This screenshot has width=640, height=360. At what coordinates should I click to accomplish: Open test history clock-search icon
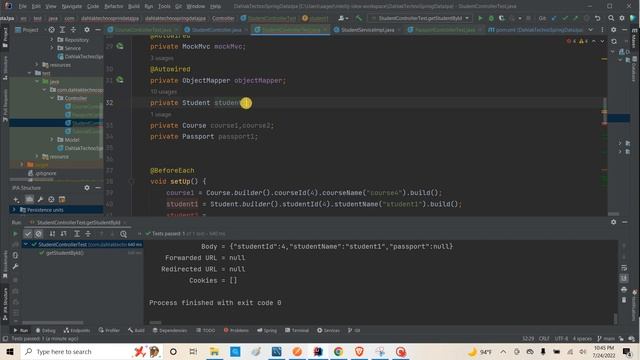point(123,234)
